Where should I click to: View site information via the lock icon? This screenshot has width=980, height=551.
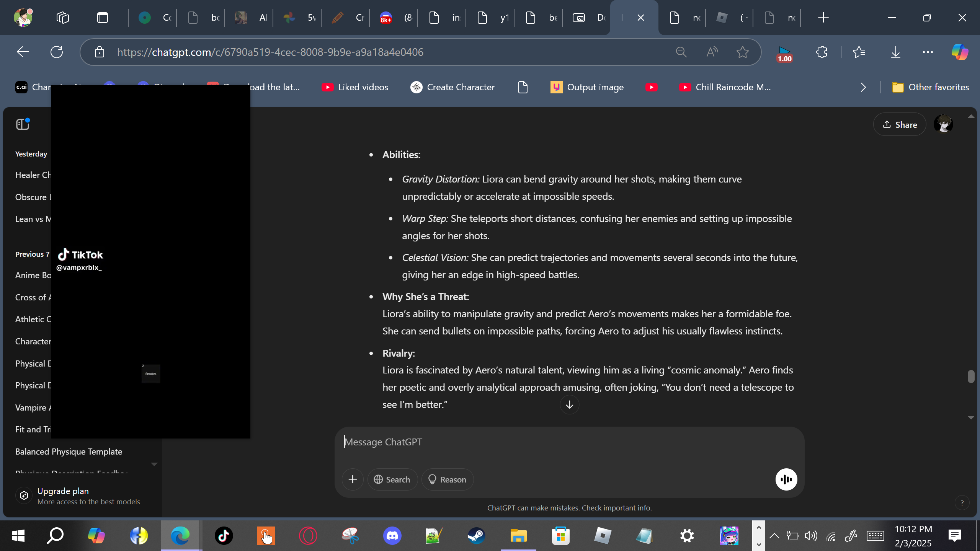[x=100, y=52]
